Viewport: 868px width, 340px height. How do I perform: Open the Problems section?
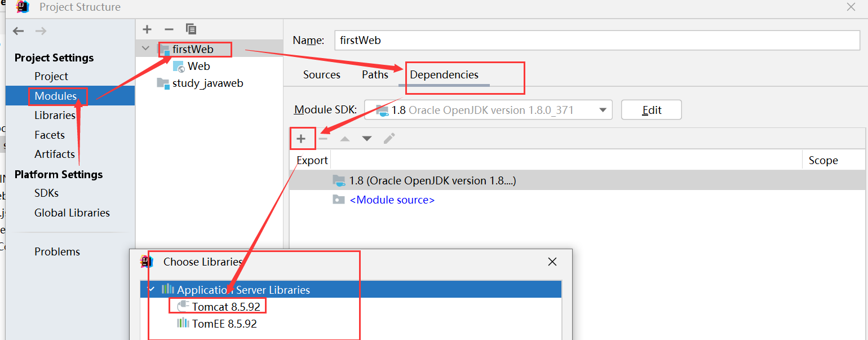point(57,251)
